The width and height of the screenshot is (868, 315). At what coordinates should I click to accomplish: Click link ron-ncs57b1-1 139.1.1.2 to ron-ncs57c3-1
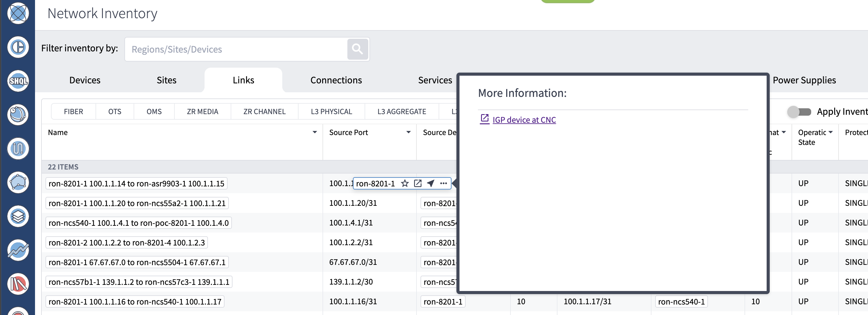point(139,282)
